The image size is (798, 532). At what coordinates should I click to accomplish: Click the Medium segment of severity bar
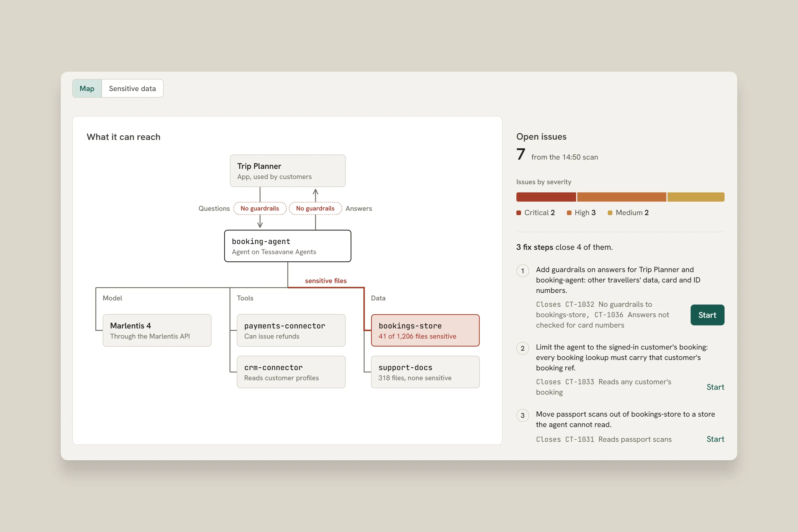(696, 197)
